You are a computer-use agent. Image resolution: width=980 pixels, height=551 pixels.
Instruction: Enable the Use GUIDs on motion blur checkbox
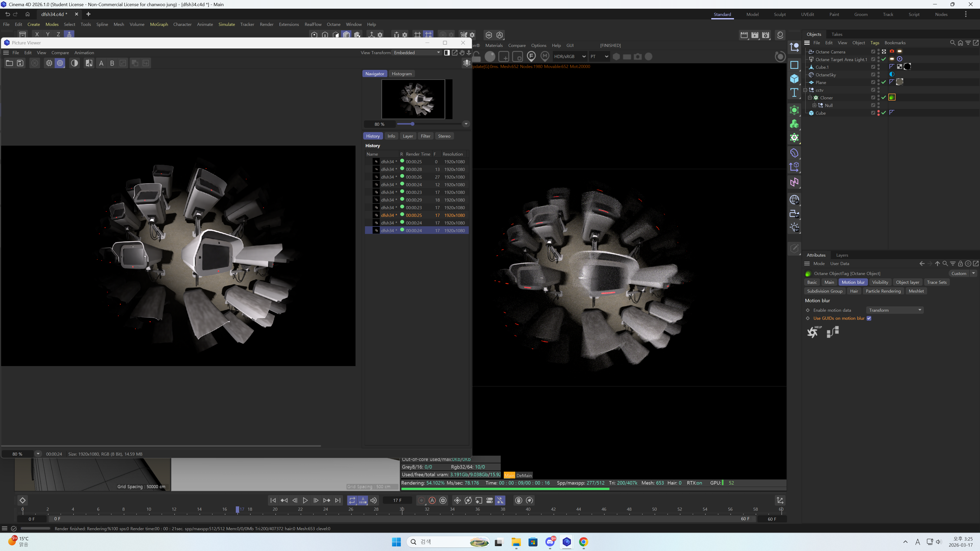(x=869, y=318)
